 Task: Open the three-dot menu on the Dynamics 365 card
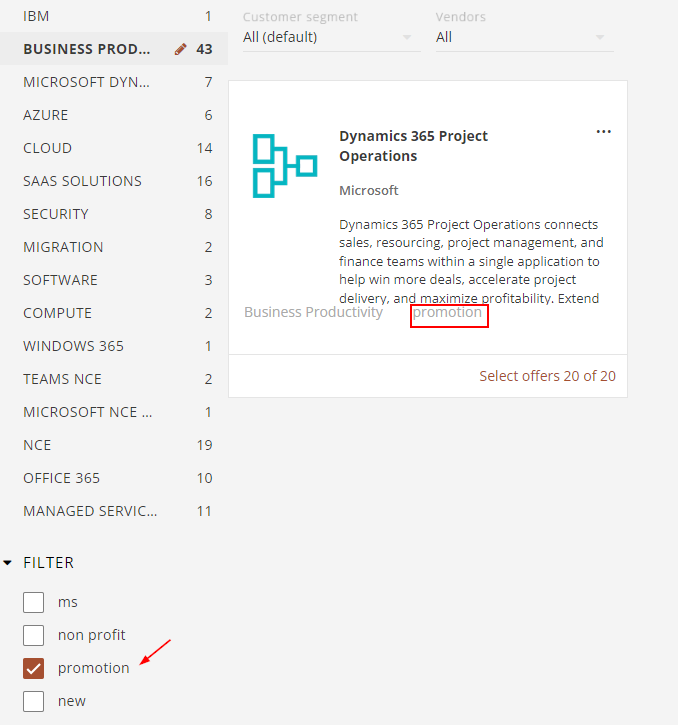coord(604,132)
